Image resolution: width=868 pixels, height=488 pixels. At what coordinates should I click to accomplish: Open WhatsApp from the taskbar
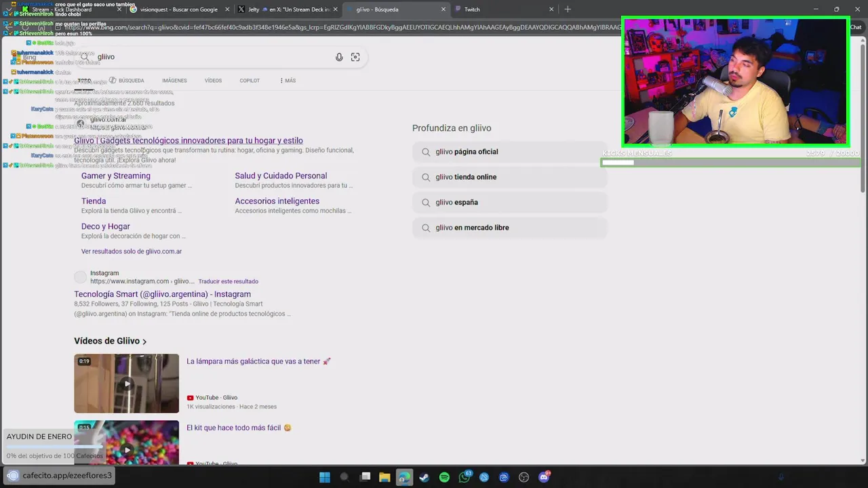coord(465,477)
